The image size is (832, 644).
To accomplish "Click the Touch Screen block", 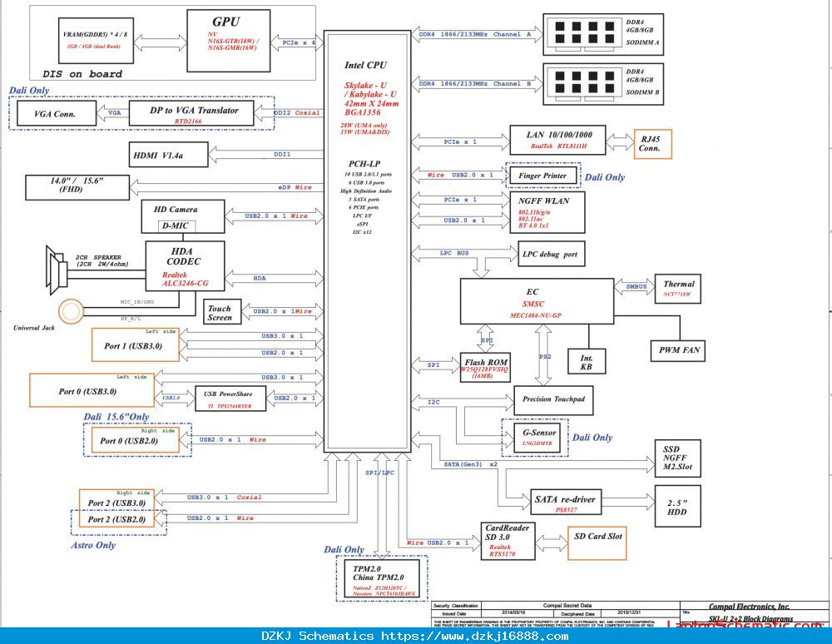I will [222, 312].
